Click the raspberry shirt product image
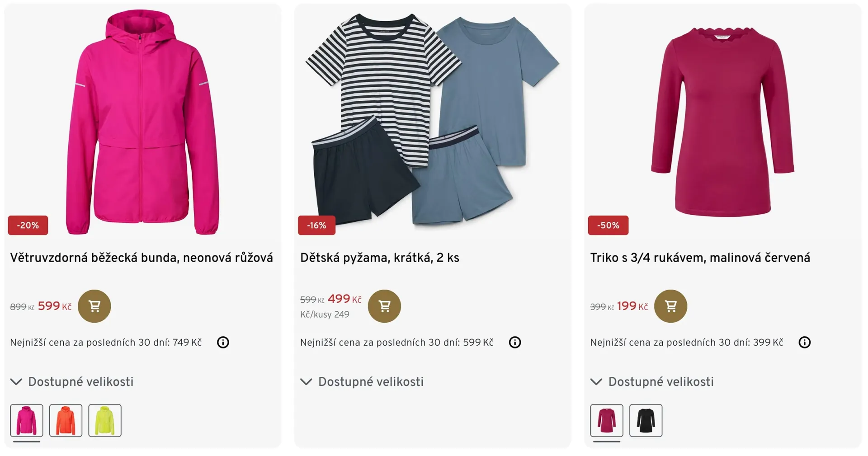 click(722, 122)
